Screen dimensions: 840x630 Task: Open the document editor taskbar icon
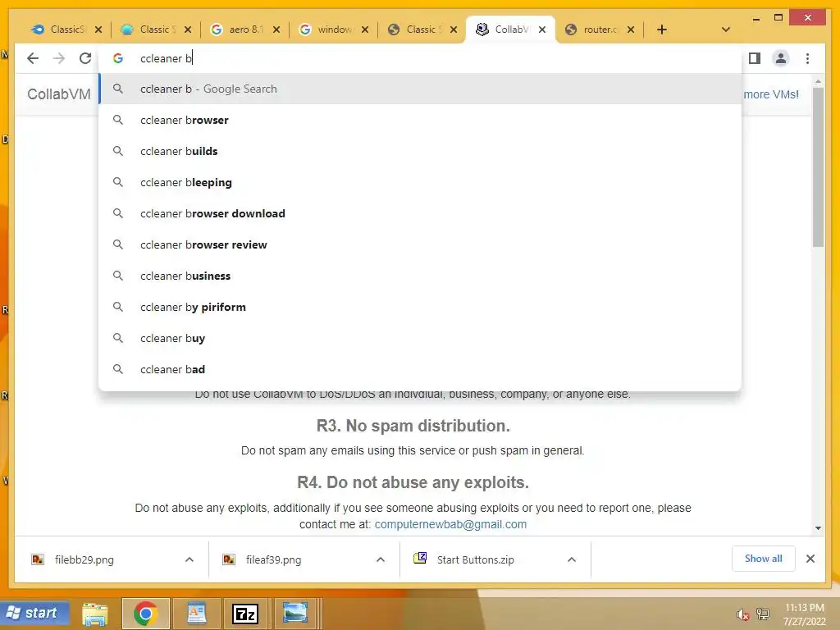196,614
